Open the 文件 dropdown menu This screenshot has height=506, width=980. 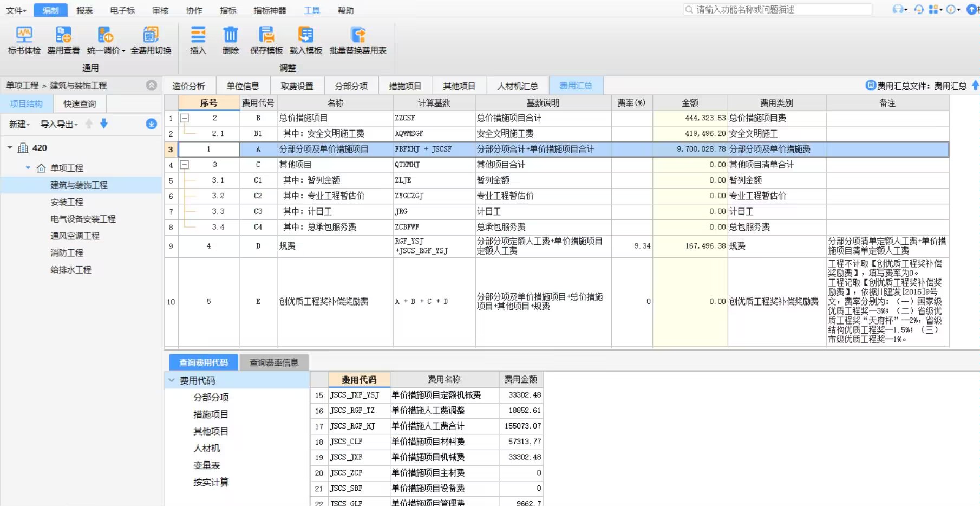(16, 10)
